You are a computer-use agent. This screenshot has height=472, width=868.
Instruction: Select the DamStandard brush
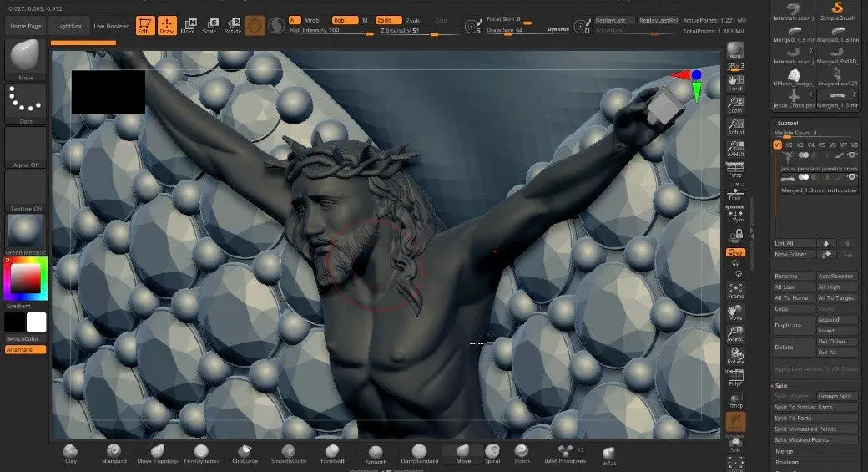pyautogui.click(x=420, y=454)
